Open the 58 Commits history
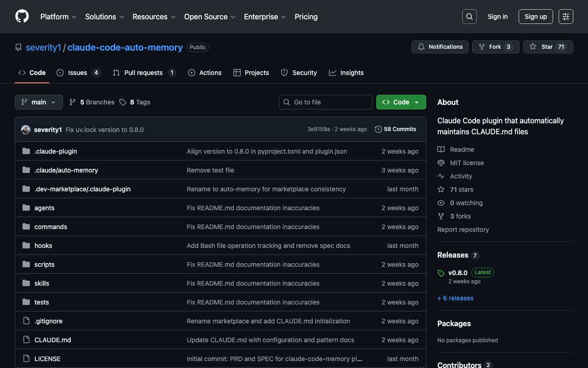588x368 pixels. coord(395,129)
